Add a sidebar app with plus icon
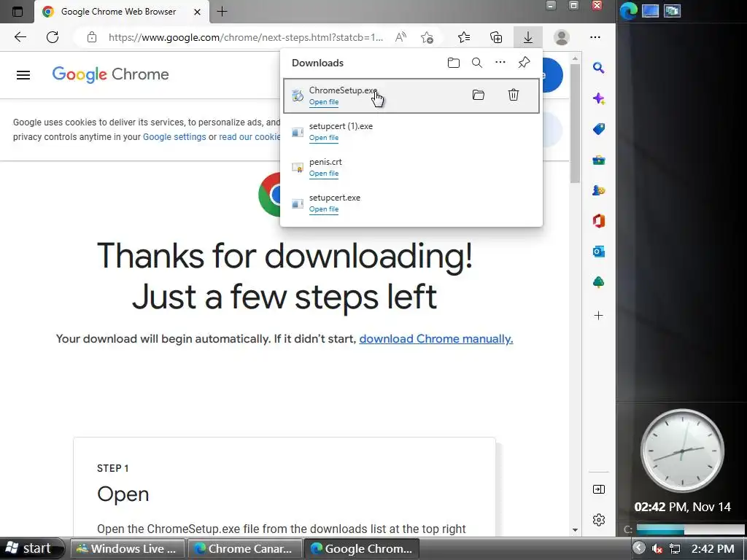The width and height of the screenshot is (747, 560). click(599, 315)
